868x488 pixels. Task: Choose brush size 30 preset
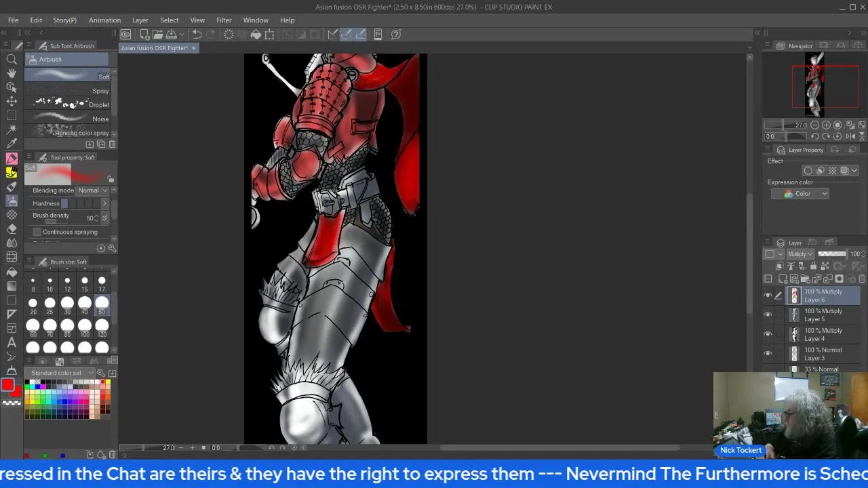click(x=67, y=305)
